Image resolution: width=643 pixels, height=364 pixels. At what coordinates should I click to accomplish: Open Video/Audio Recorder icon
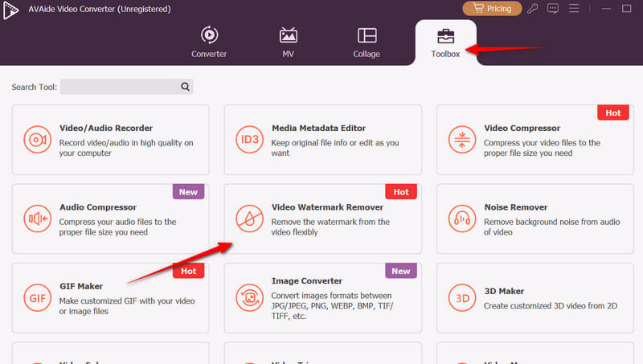point(37,140)
